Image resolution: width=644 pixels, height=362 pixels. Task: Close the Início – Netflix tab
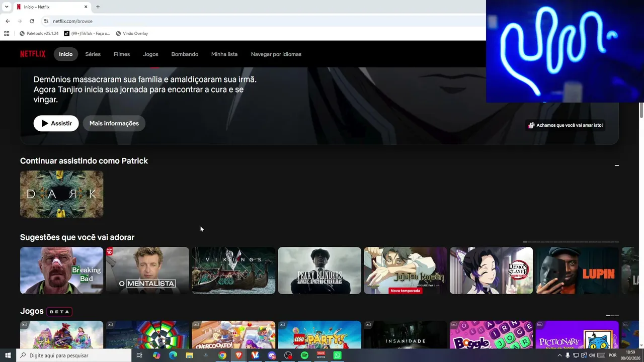(86, 7)
